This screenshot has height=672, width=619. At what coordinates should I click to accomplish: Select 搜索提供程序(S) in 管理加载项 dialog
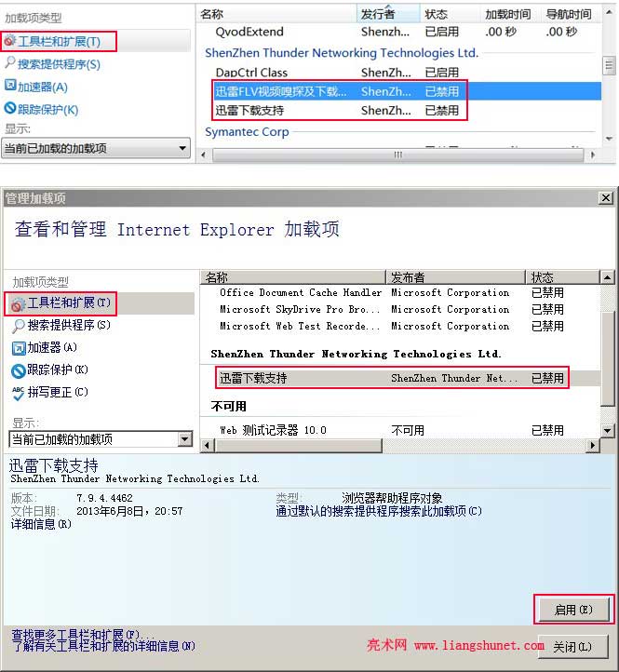tap(69, 325)
